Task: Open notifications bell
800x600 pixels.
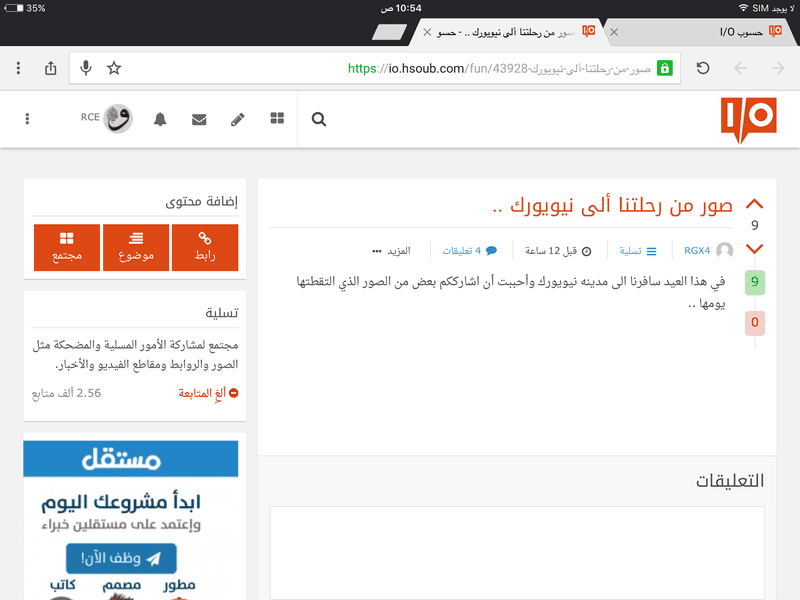Action: click(160, 119)
